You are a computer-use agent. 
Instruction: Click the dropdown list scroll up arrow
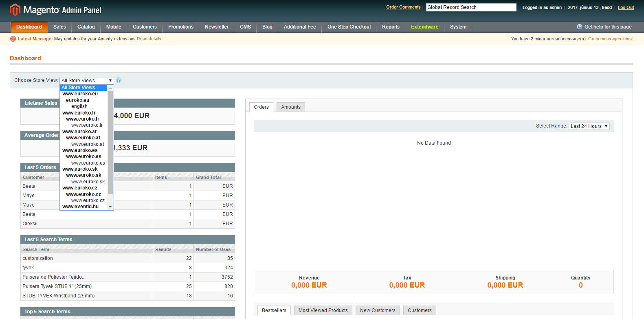point(110,88)
